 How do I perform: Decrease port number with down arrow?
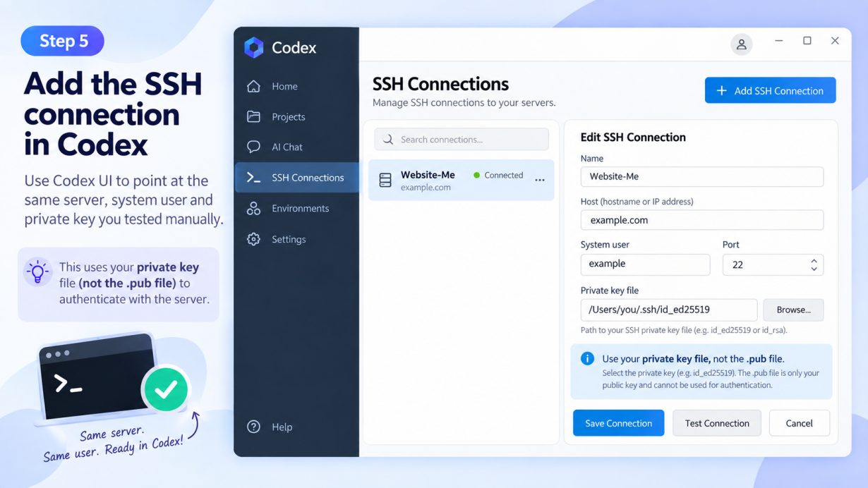pyautogui.click(x=814, y=269)
